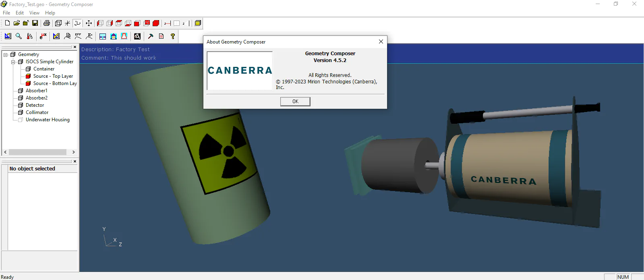Click the e-mu-x attenuation icon

[x=43, y=36]
